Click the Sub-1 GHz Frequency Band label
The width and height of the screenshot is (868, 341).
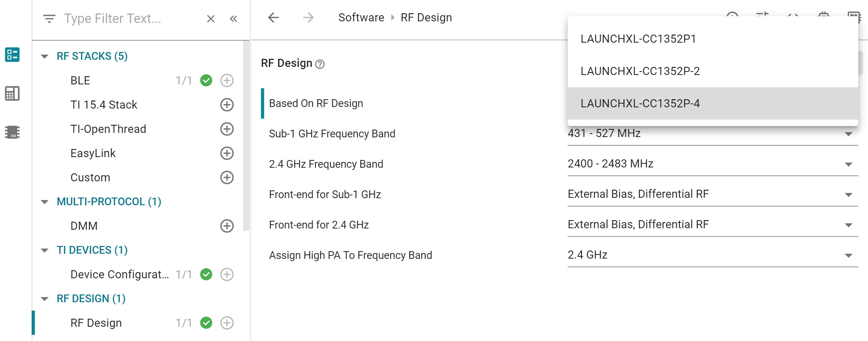pyautogui.click(x=332, y=134)
